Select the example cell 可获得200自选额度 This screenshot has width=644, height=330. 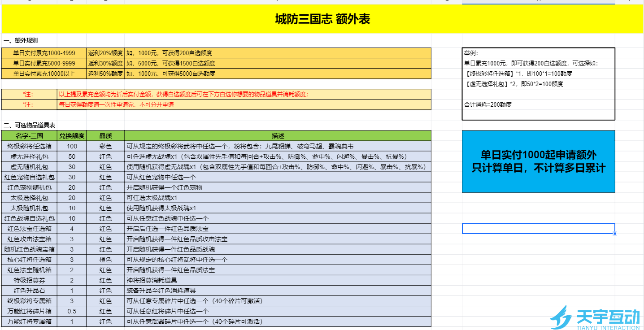point(278,53)
